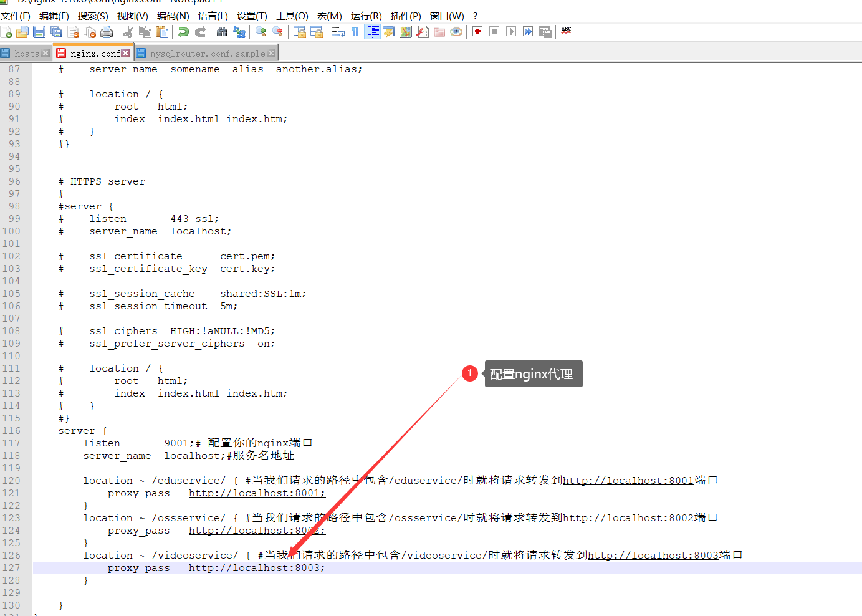Click proxy_pass link http://localhost:8003;
Screen dimensions: 862x616
(x=257, y=568)
